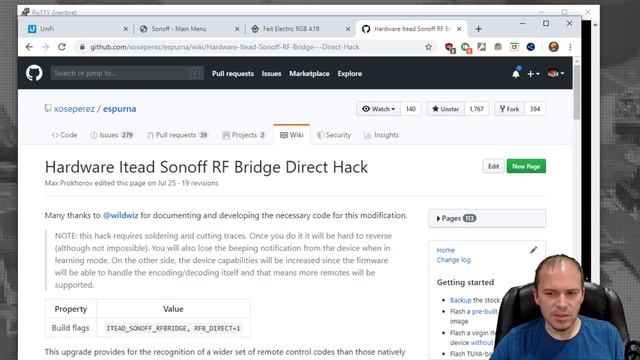Bookmark this page with the star icon
This screenshot has width=640, height=360.
point(428,47)
